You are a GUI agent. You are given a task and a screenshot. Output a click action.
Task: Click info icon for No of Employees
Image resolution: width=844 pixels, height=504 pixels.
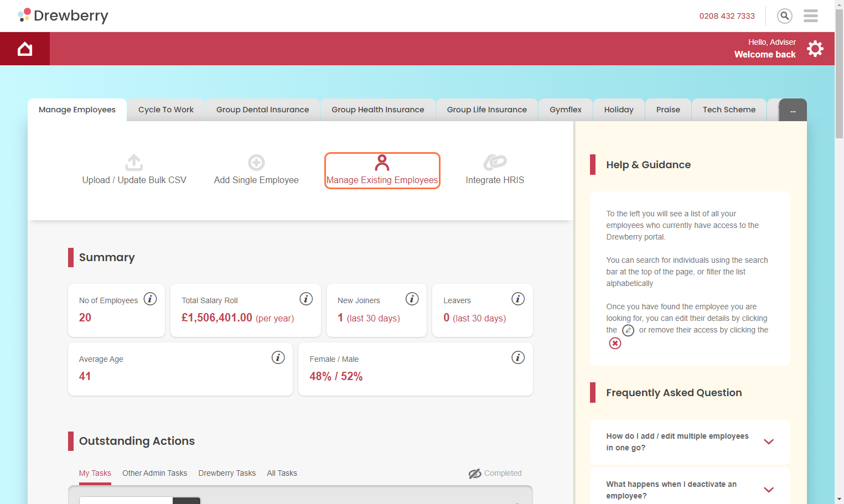pyautogui.click(x=150, y=299)
